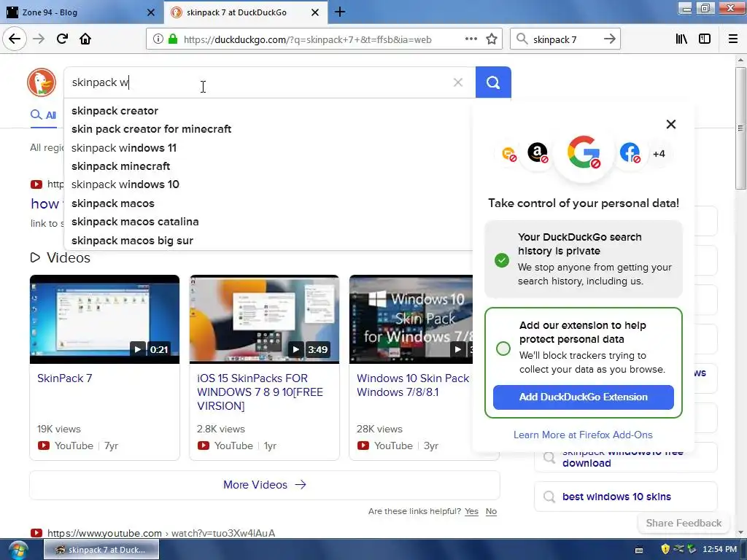Close the personal data promo popup

tap(671, 124)
